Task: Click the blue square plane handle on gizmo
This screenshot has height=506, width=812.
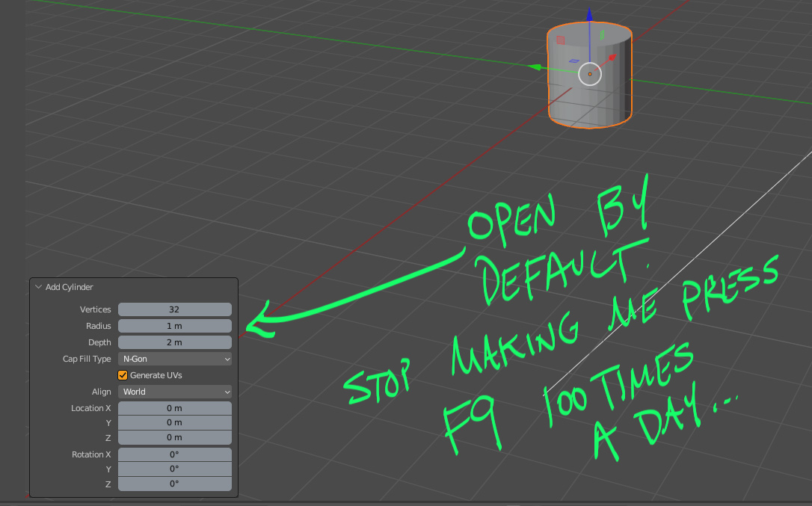Action: [573, 61]
